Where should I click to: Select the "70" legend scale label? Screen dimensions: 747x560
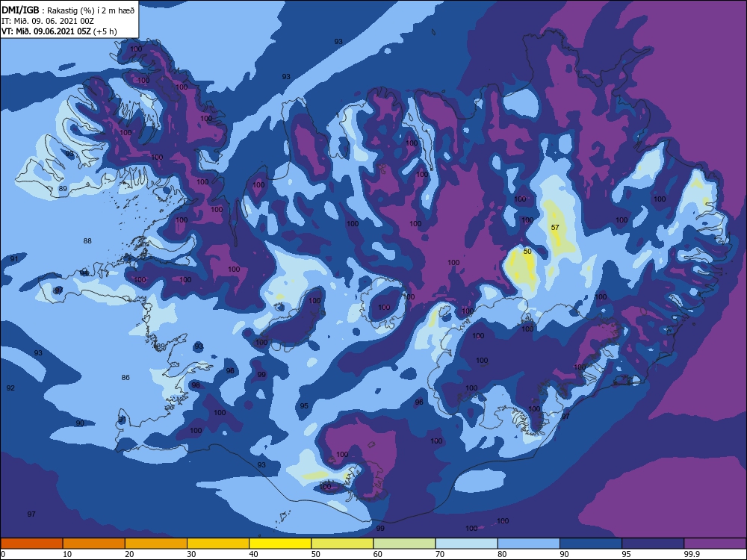tap(440, 554)
